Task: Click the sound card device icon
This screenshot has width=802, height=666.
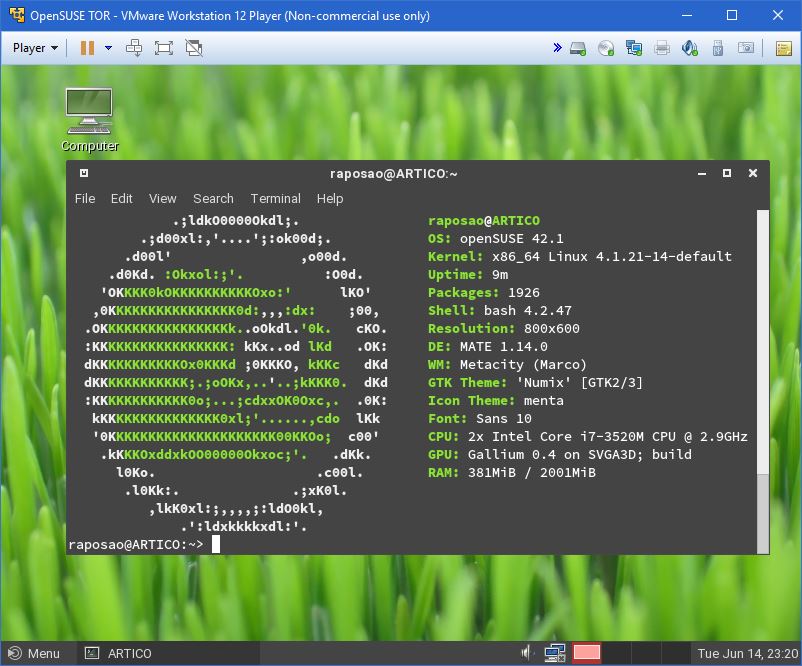Action: pyautogui.click(x=690, y=47)
